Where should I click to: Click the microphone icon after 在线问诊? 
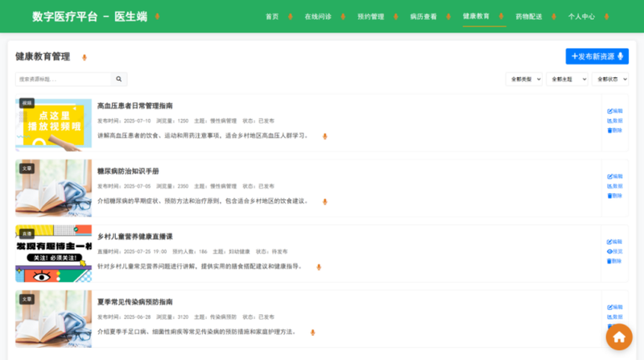343,16
